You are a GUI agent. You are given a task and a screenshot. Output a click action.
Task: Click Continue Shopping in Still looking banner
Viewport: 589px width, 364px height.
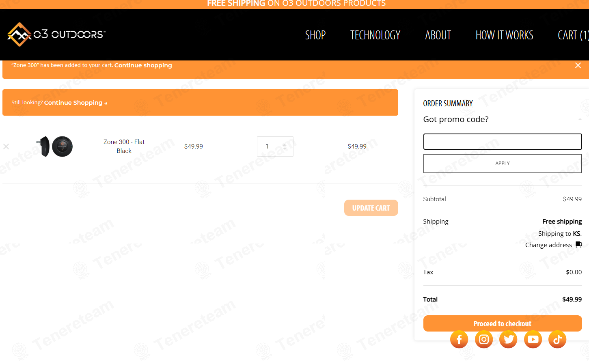[x=76, y=103]
